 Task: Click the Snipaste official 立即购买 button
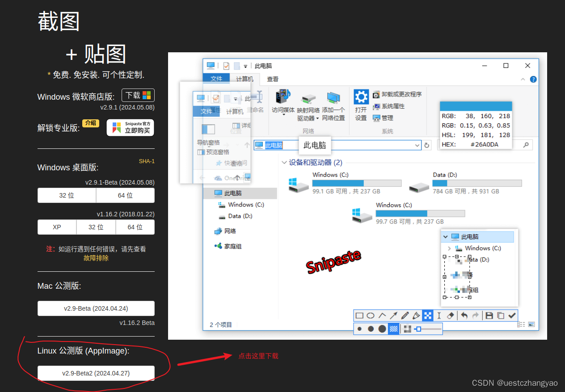(131, 127)
